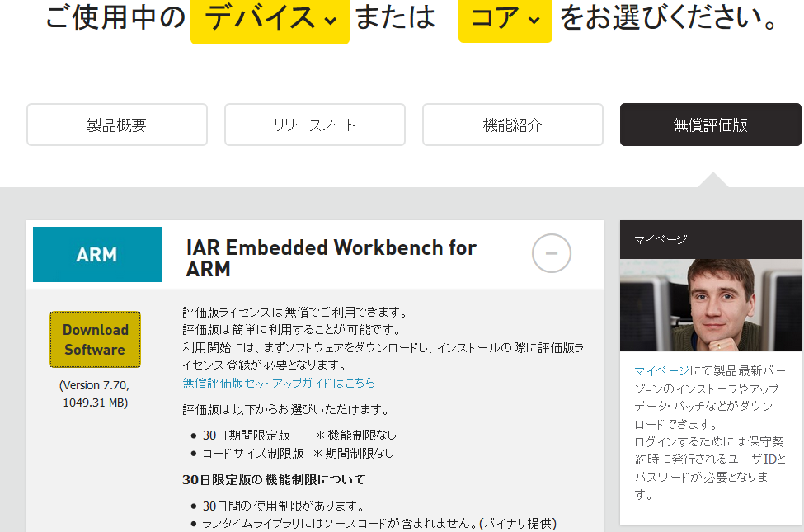This screenshot has width=804, height=532.
Task: Click the ARM product badge
Action: coord(96,254)
